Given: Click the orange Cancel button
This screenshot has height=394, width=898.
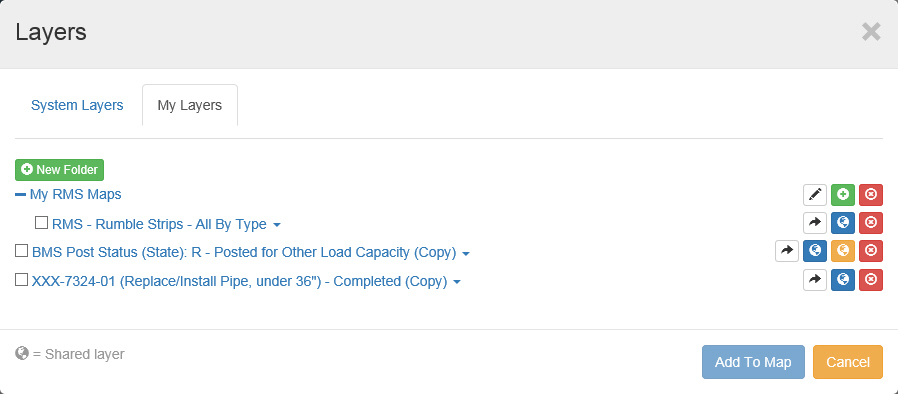Looking at the screenshot, I should coord(848,362).
